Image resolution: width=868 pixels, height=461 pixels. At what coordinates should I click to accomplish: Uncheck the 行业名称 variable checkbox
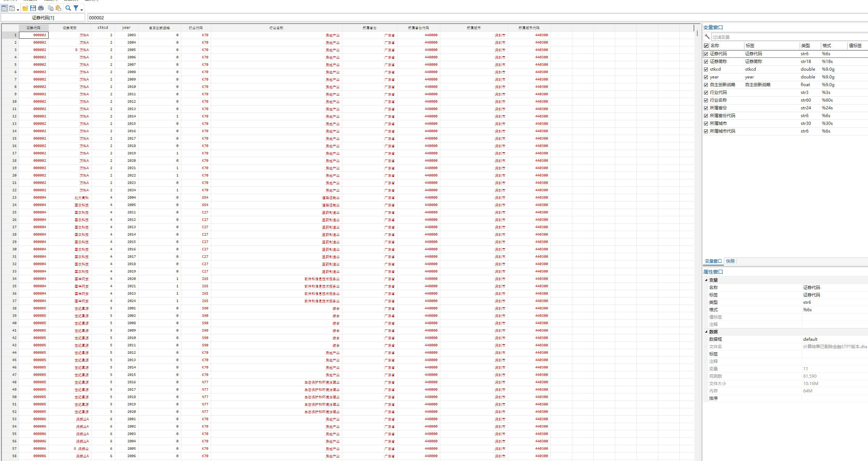[x=706, y=100]
